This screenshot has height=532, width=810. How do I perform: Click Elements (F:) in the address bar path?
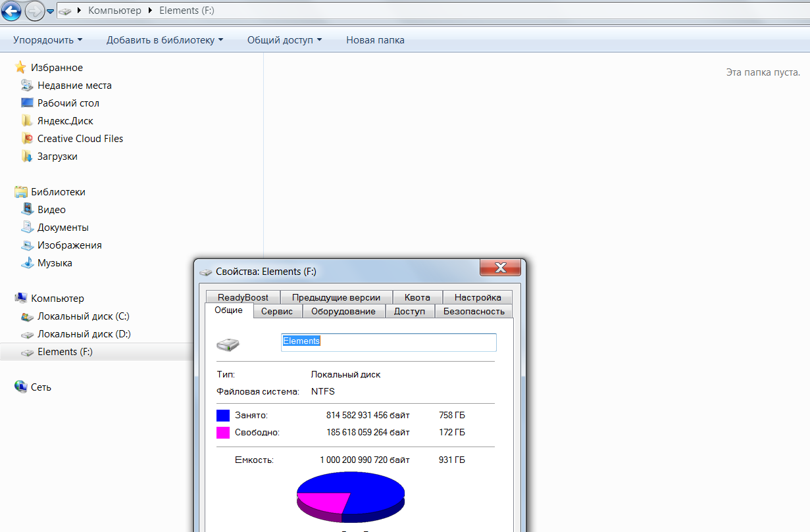(186, 11)
